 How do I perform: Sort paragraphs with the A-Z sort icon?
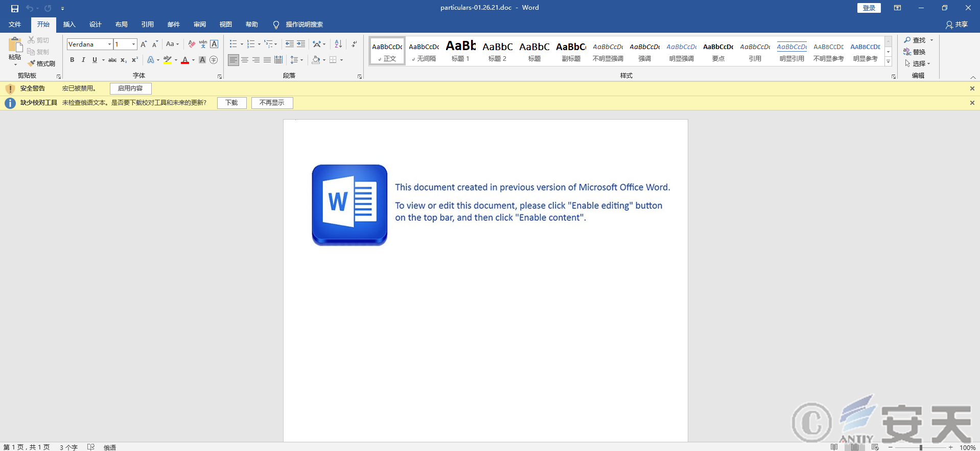[x=338, y=44]
